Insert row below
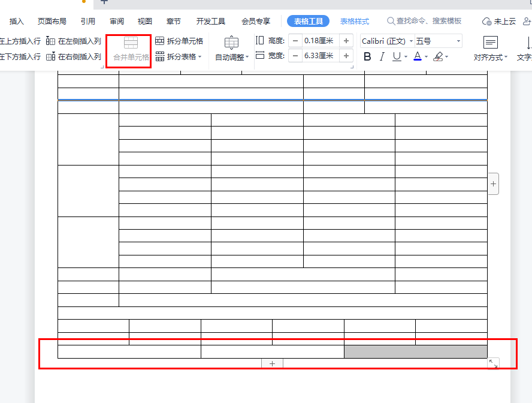Viewport: 532px width, 403px height. (20, 56)
